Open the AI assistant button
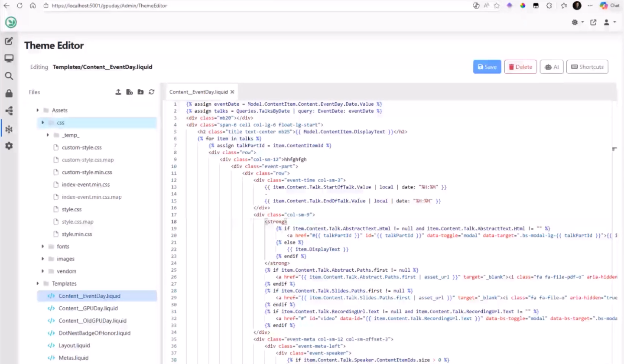624x364 pixels. pyautogui.click(x=552, y=67)
